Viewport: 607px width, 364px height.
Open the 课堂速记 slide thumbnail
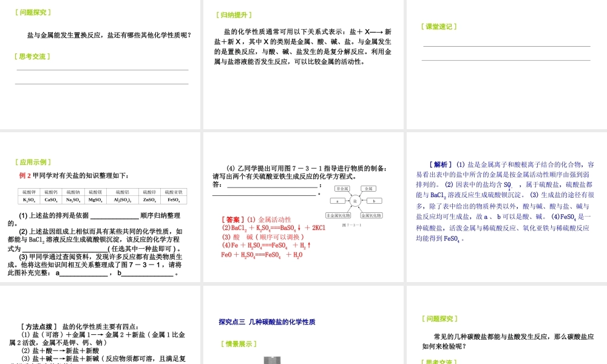click(x=507, y=64)
